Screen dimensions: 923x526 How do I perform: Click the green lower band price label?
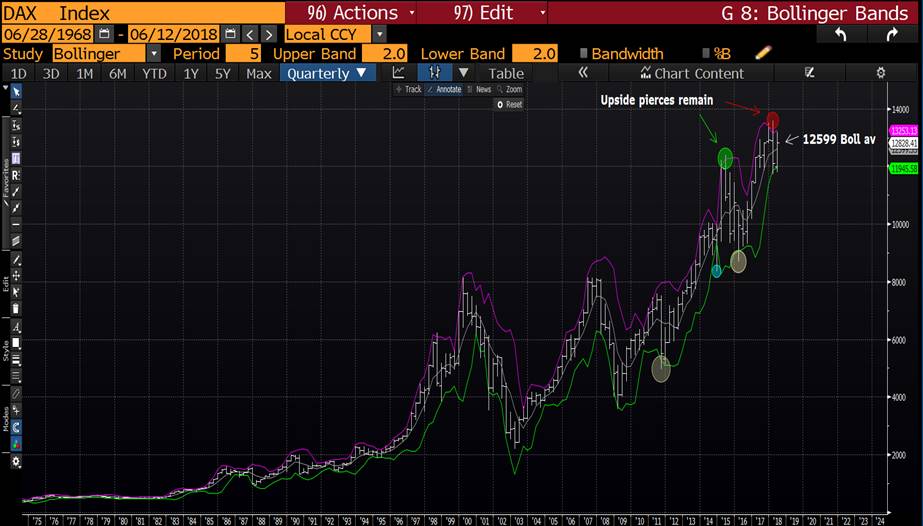tap(904, 169)
